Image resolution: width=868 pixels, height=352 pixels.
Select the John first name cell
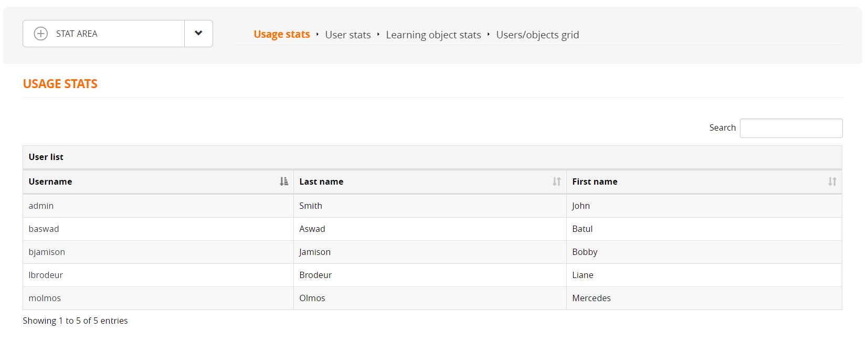tap(704, 206)
